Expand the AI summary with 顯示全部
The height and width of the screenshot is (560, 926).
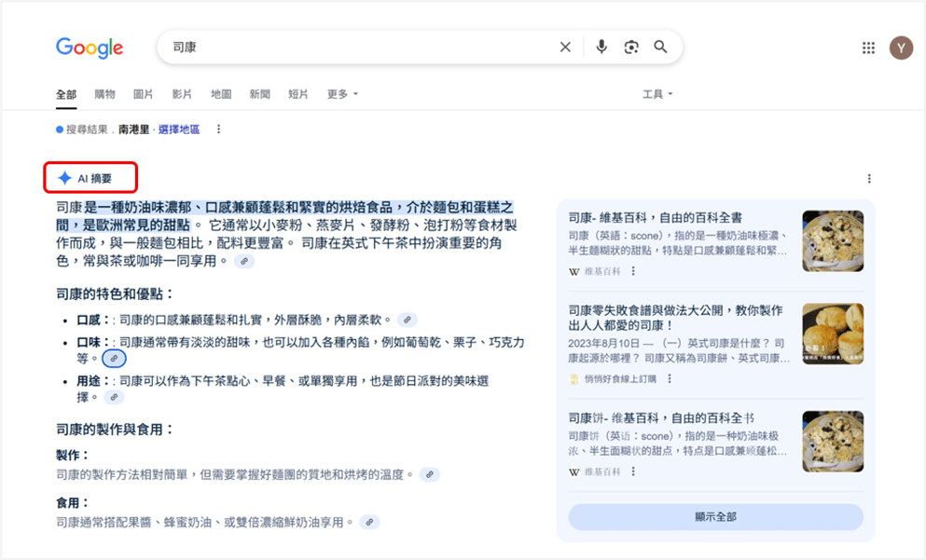point(716,516)
